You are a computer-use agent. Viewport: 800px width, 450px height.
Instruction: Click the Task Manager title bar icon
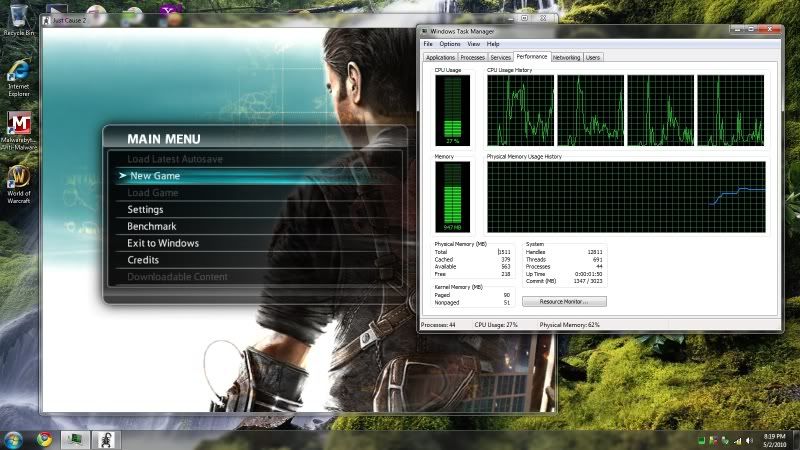424,31
